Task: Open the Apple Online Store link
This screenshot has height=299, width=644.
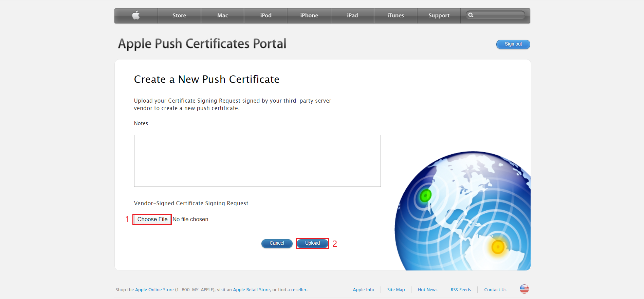Action: (154, 290)
